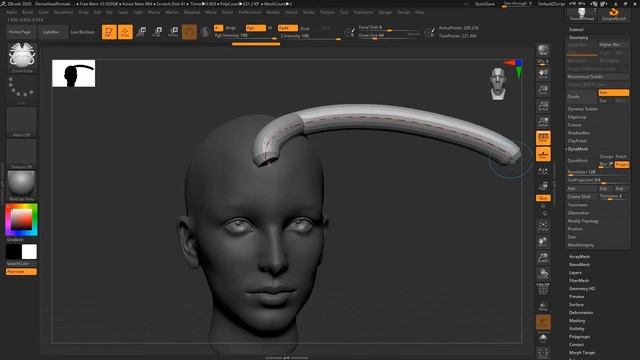Toggle the DynaMesh Project option

[622, 164]
